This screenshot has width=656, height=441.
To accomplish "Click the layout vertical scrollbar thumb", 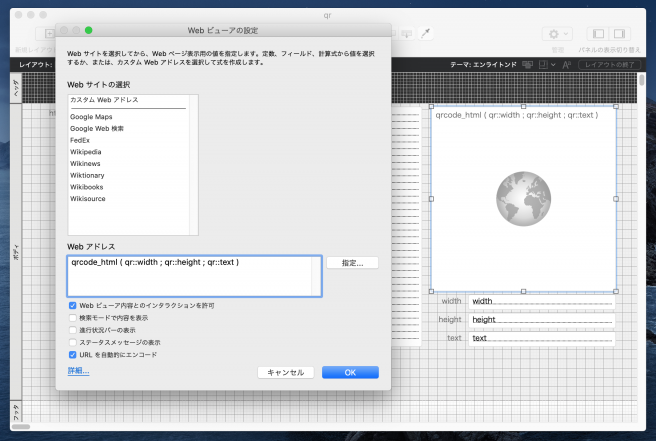I will [641, 79].
